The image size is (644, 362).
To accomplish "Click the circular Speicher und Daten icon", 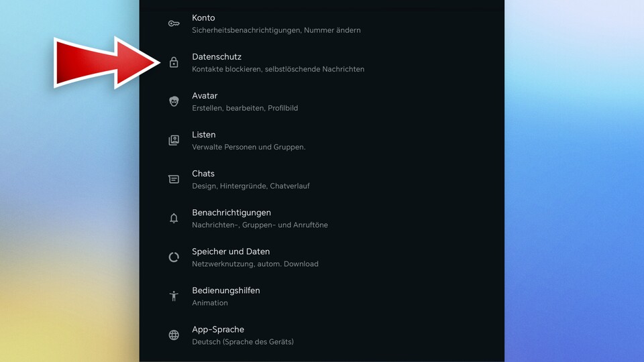I will pos(174,257).
